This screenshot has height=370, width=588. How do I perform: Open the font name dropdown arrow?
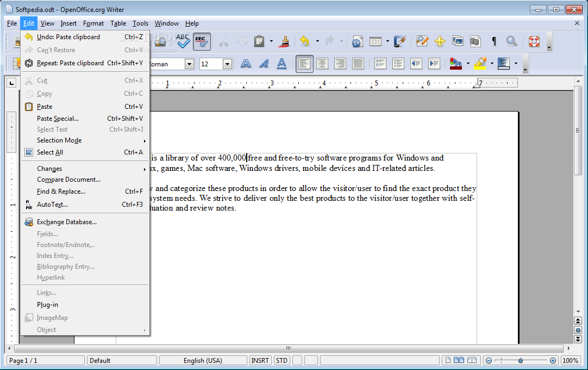[x=189, y=64]
